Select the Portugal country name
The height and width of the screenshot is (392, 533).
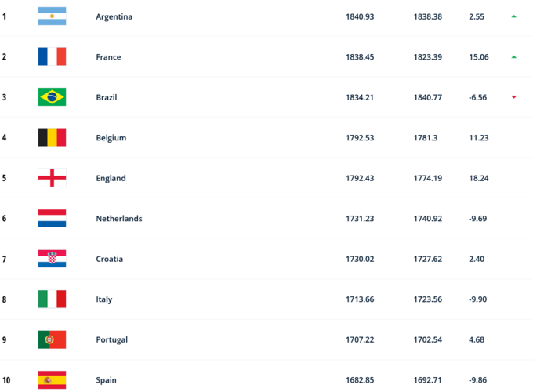(111, 339)
